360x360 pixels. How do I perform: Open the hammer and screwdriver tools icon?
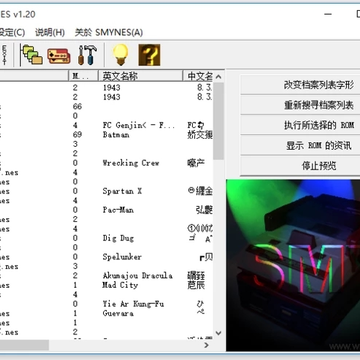(x=87, y=55)
